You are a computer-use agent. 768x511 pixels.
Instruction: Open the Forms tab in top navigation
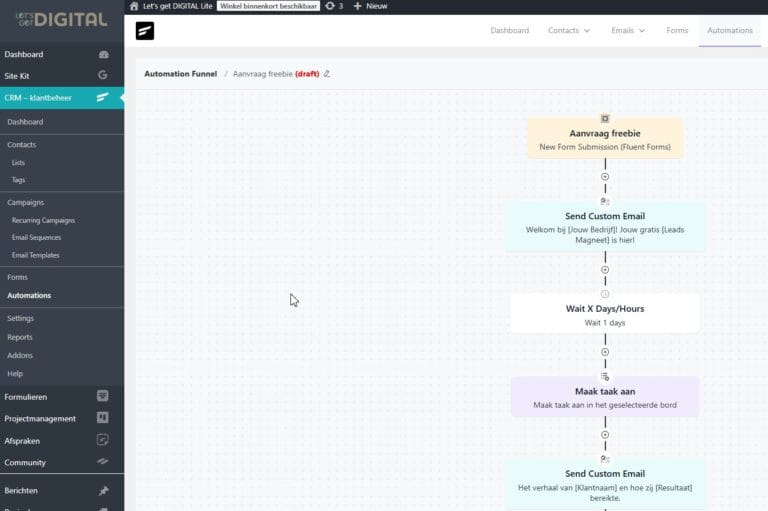[677, 31]
